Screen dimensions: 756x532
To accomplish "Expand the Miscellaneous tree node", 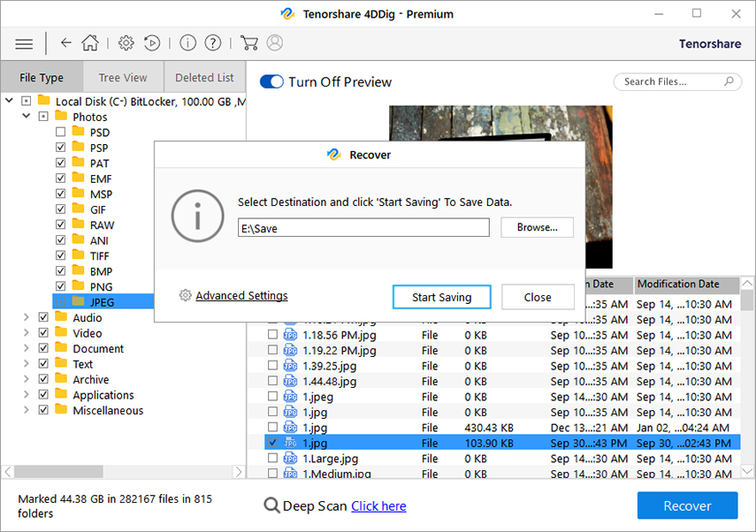I will tap(27, 410).
